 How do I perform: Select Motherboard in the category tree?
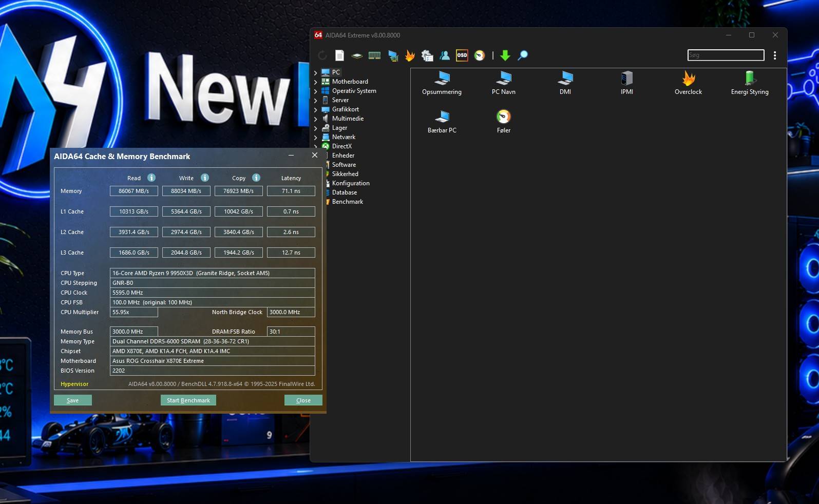pyautogui.click(x=350, y=82)
